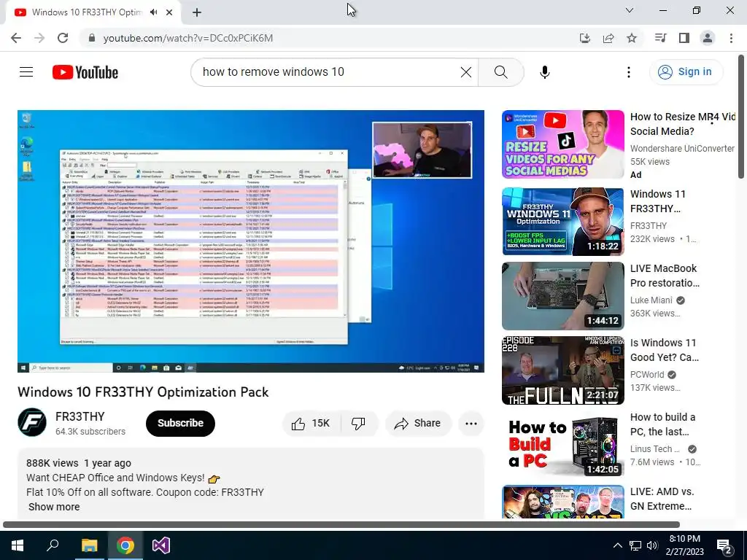This screenshot has width=747, height=560.
Task: Like the video (15K thumbs up)
Action: coord(312,424)
